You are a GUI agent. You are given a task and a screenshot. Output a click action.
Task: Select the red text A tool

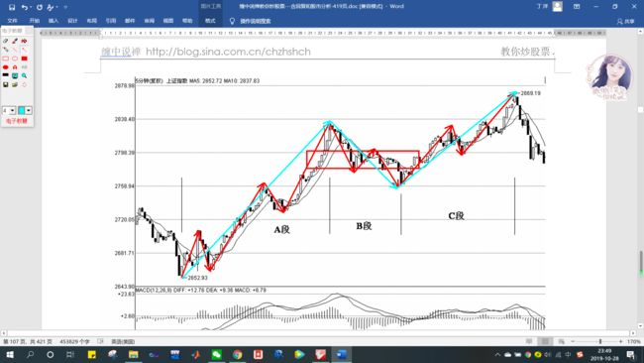click(15, 67)
